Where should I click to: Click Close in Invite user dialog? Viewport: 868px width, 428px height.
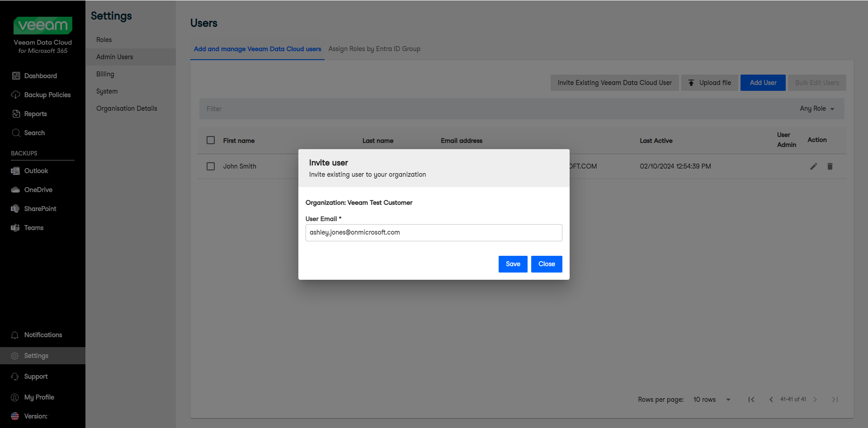[x=547, y=264]
